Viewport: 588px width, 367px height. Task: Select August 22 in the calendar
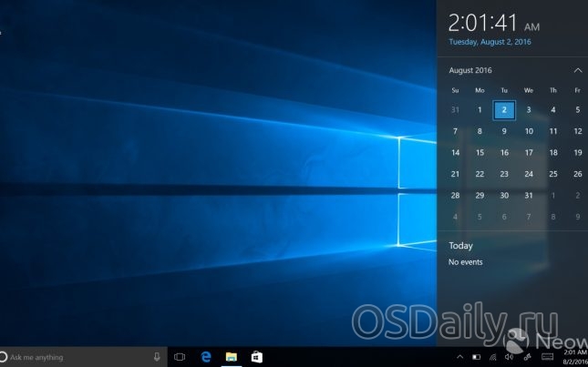480,174
